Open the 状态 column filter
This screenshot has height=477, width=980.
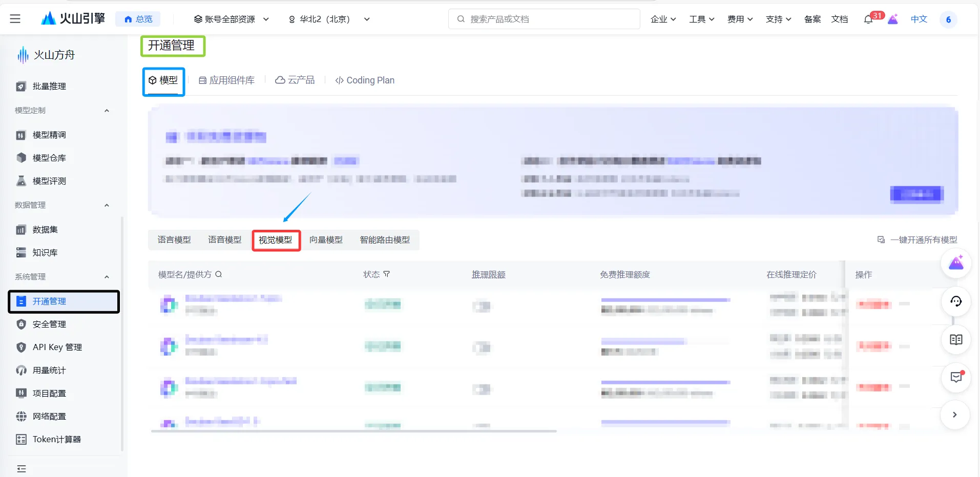pos(387,274)
